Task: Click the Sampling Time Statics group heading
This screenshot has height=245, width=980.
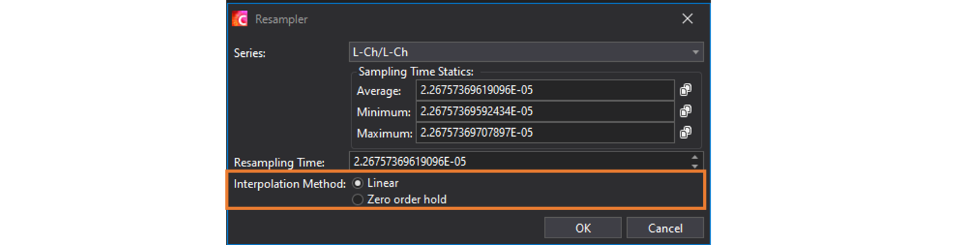Action: click(x=416, y=72)
